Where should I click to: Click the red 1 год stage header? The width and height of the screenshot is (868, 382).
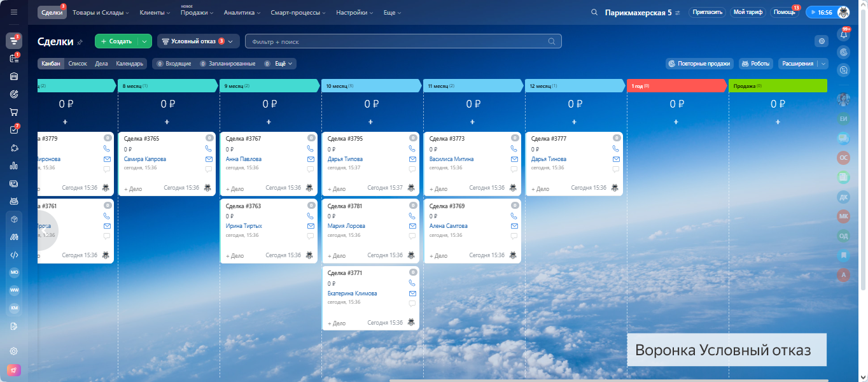point(676,85)
